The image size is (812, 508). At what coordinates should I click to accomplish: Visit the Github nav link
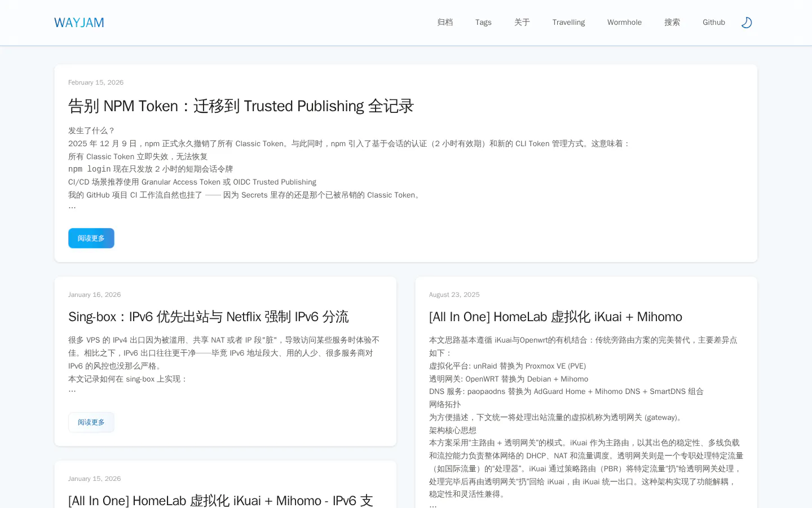click(714, 23)
